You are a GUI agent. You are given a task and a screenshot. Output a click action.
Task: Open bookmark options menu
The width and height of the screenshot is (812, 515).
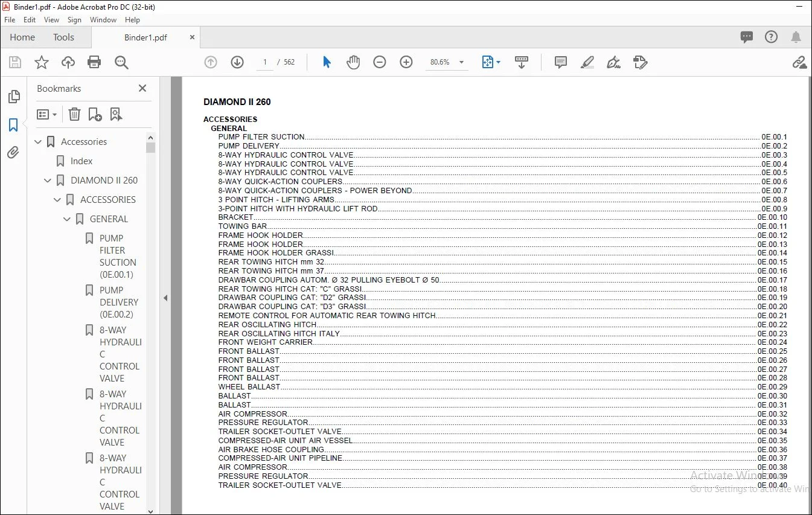pyautogui.click(x=46, y=114)
